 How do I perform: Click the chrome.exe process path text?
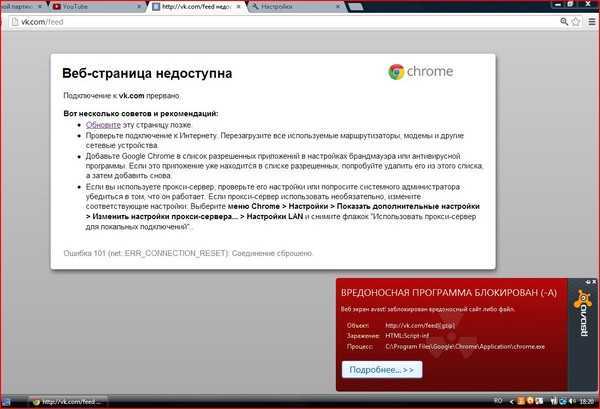point(465,347)
